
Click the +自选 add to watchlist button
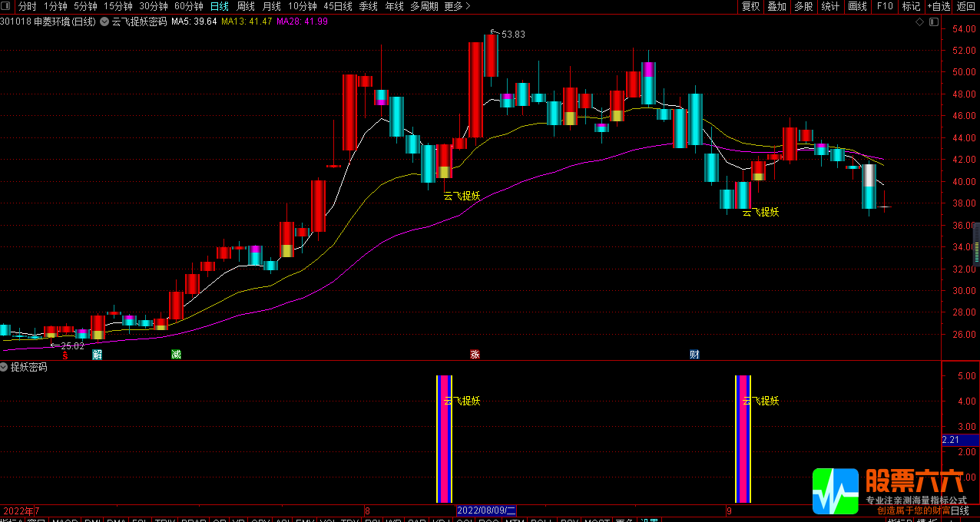[939, 6]
